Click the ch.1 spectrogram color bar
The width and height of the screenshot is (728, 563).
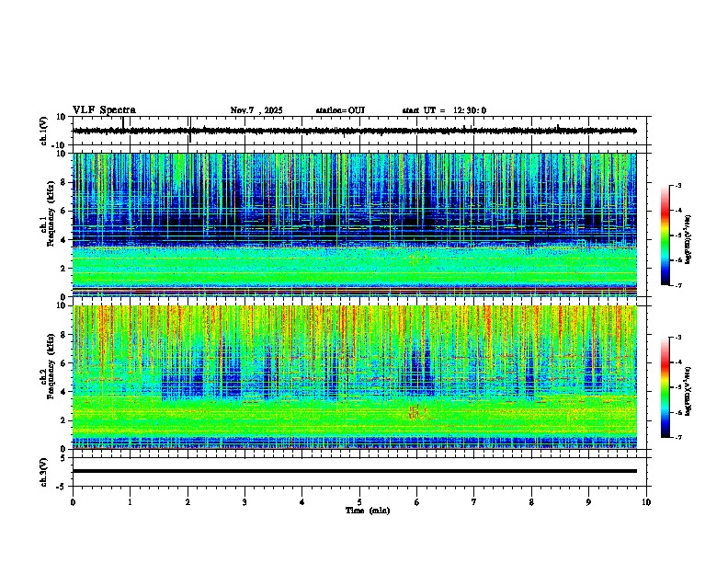point(665,236)
